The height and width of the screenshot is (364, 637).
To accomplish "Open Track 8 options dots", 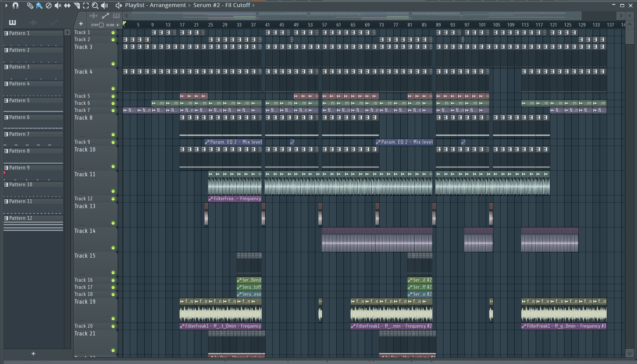I will (x=82, y=136).
